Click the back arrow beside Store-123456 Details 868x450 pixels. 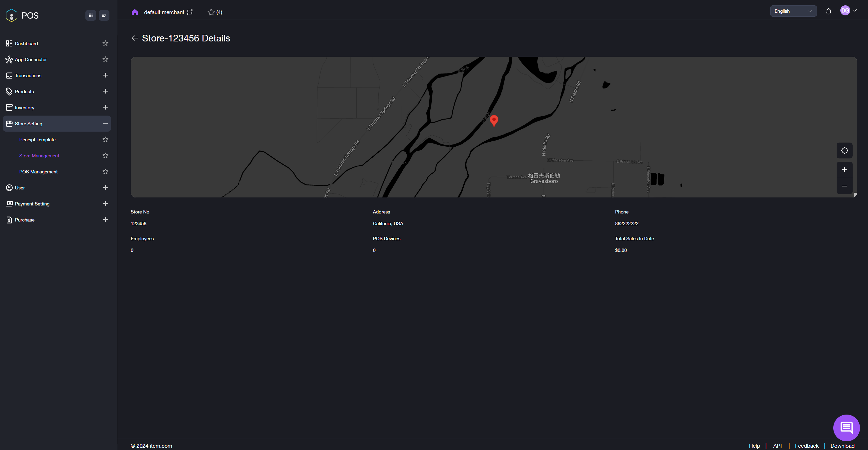pos(135,38)
